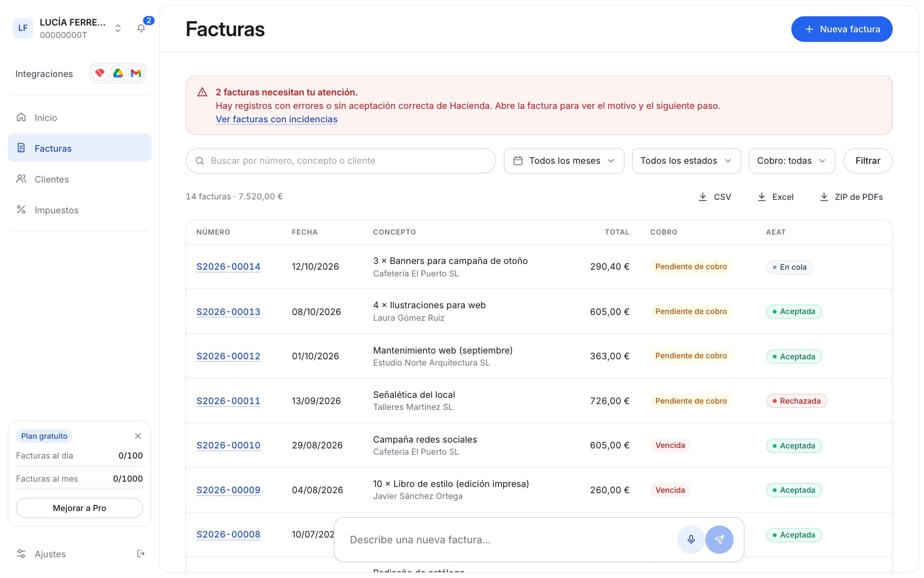The width and height of the screenshot is (924, 578).
Task: Click the Señalética del local concept
Action: click(414, 394)
